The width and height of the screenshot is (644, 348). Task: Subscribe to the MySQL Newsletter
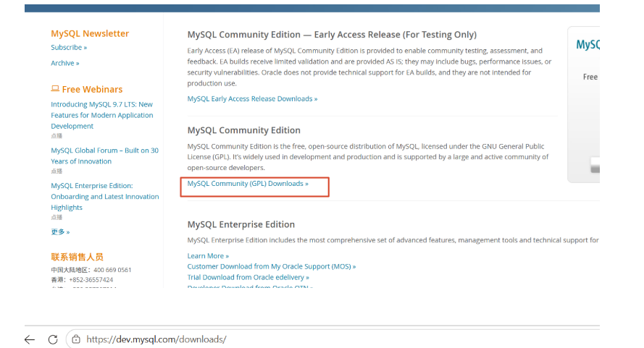point(69,47)
